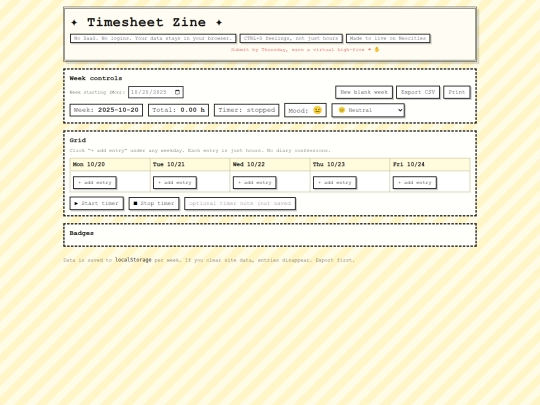Click the week starting date input

[x=156, y=92]
